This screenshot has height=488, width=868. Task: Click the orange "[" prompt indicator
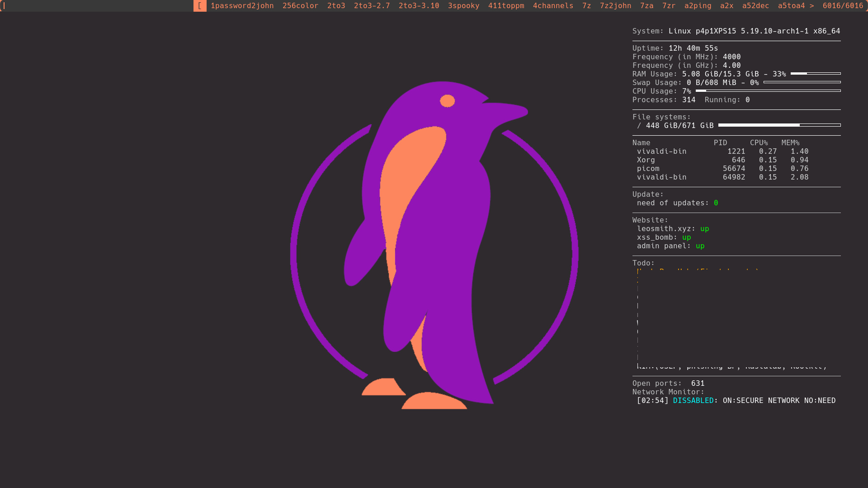click(200, 6)
